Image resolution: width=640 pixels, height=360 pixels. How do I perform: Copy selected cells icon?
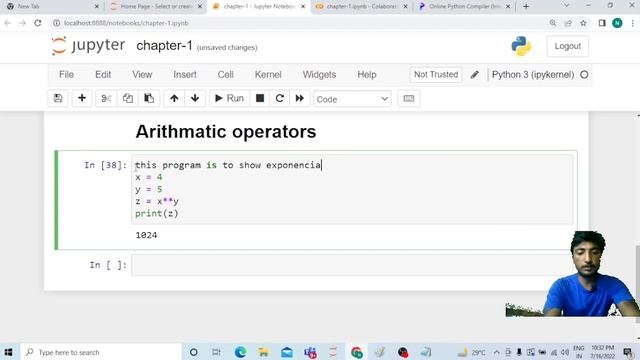point(127,98)
